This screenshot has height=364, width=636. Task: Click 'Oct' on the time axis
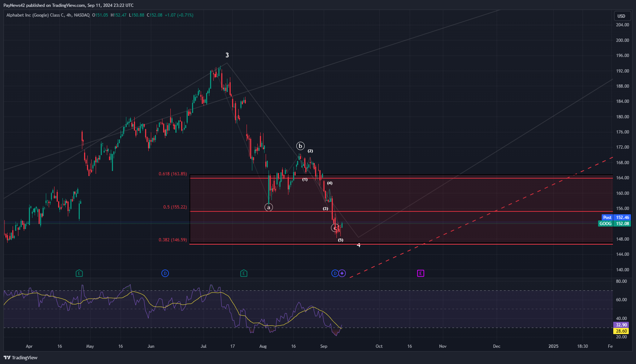click(379, 346)
